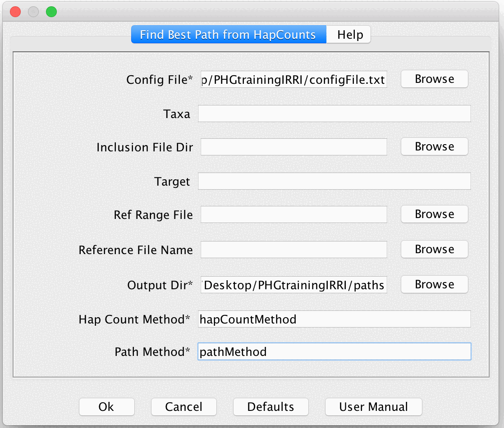Image resolution: width=504 pixels, height=428 pixels.
Task: Select the Find Best Path from HapCounts tab
Action: click(x=228, y=35)
